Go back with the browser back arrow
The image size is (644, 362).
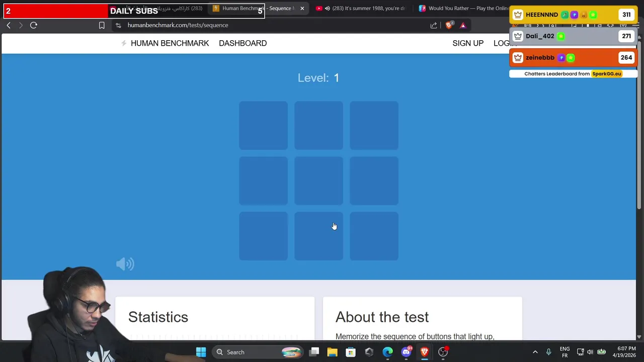click(x=9, y=25)
